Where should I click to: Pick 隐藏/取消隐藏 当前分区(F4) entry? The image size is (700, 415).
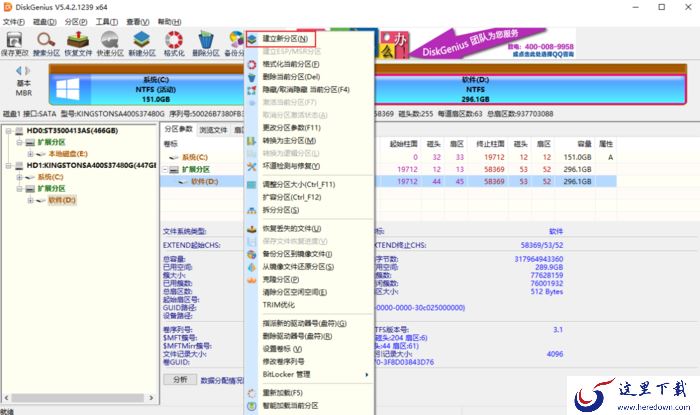pyautogui.click(x=306, y=90)
